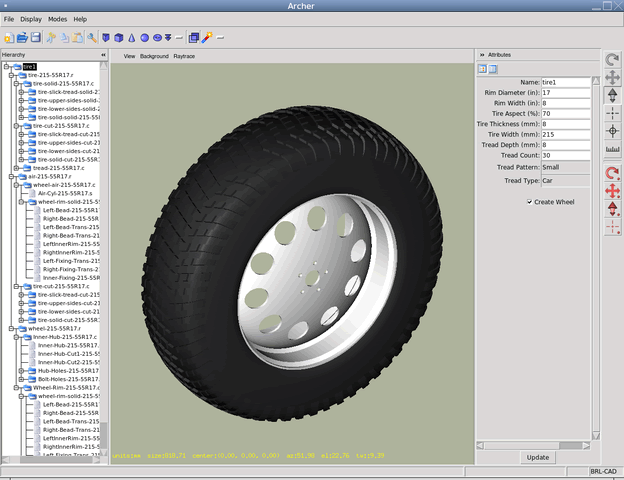Click the Save floppy disk icon
Image resolution: width=624 pixels, height=480 pixels.
(x=36, y=37)
